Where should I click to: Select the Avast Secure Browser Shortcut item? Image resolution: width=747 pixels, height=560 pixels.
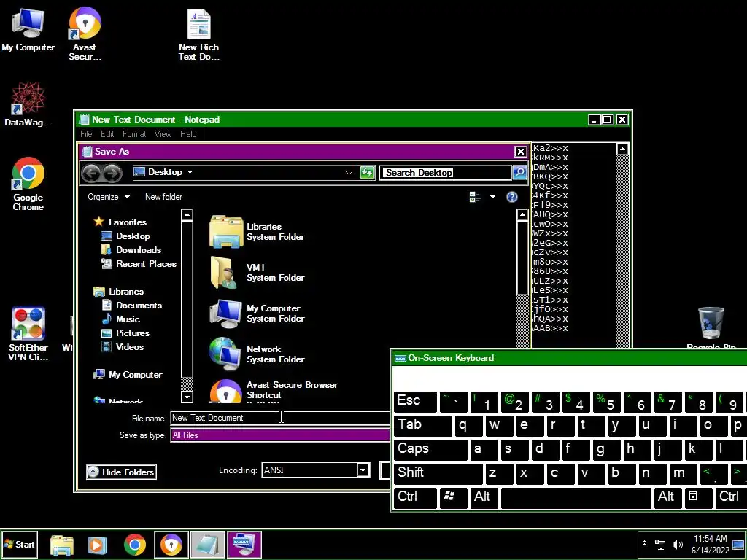pyautogui.click(x=274, y=391)
